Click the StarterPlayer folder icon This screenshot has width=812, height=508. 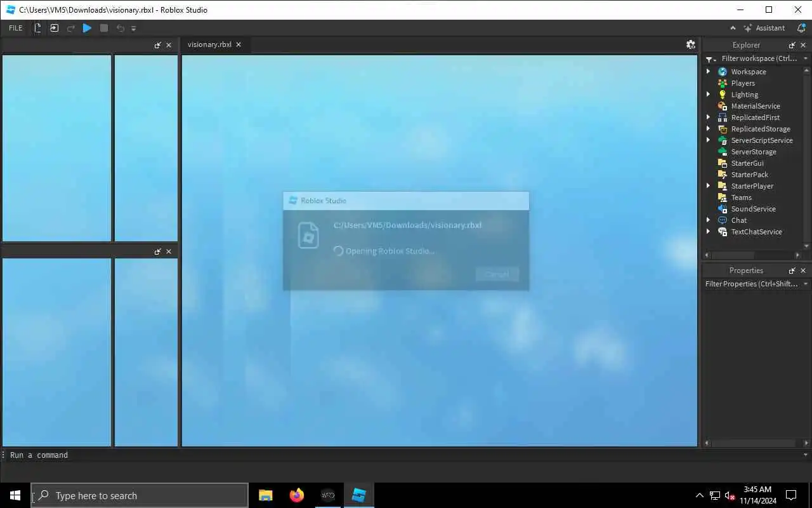point(723,186)
